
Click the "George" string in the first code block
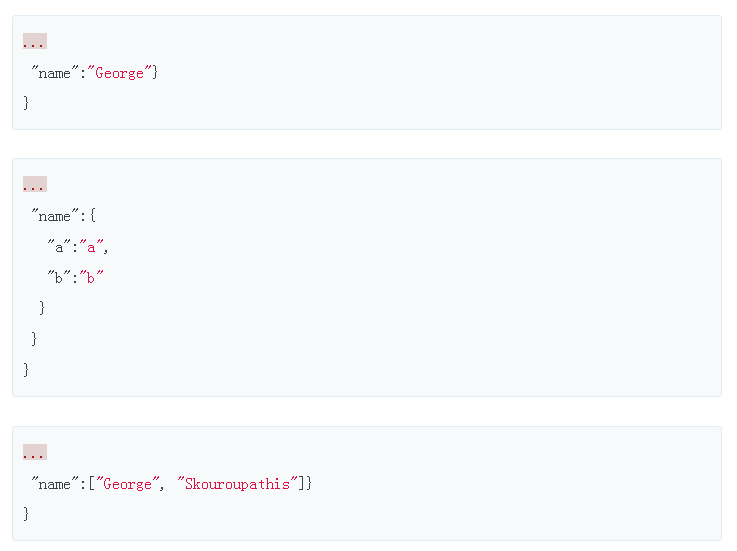[x=119, y=73]
